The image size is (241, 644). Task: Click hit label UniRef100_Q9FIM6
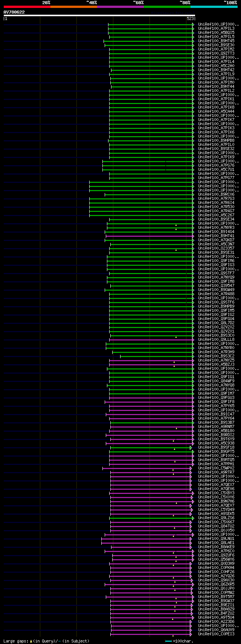(216, 261)
